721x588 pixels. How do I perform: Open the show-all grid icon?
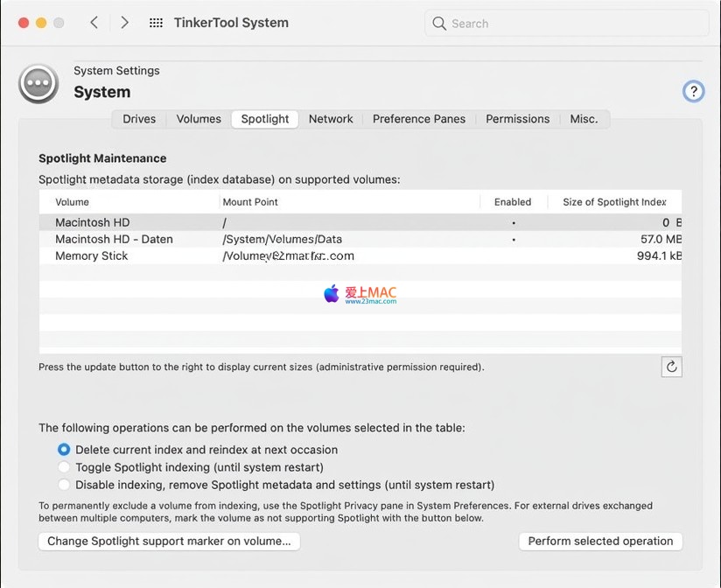tap(156, 23)
